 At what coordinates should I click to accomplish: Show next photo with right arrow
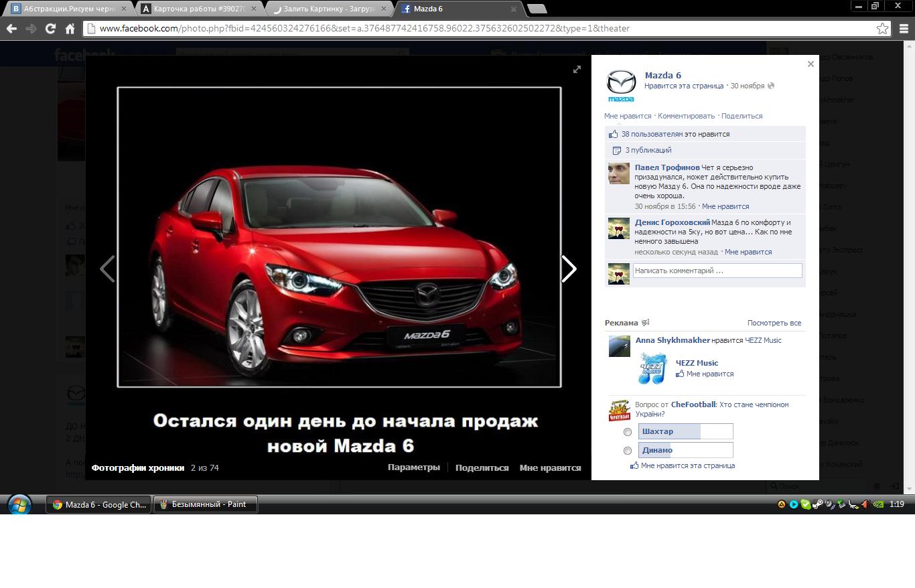point(569,269)
